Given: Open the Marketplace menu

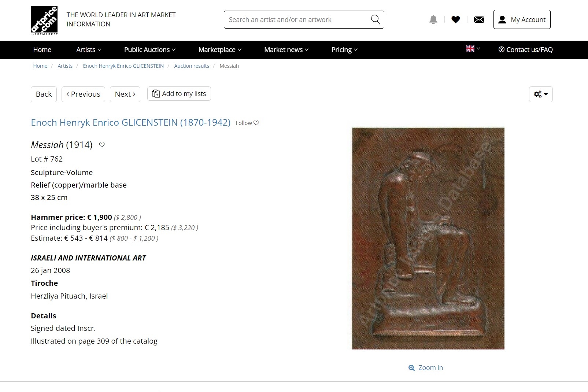Looking at the screenshot, I should coord(220,49).
